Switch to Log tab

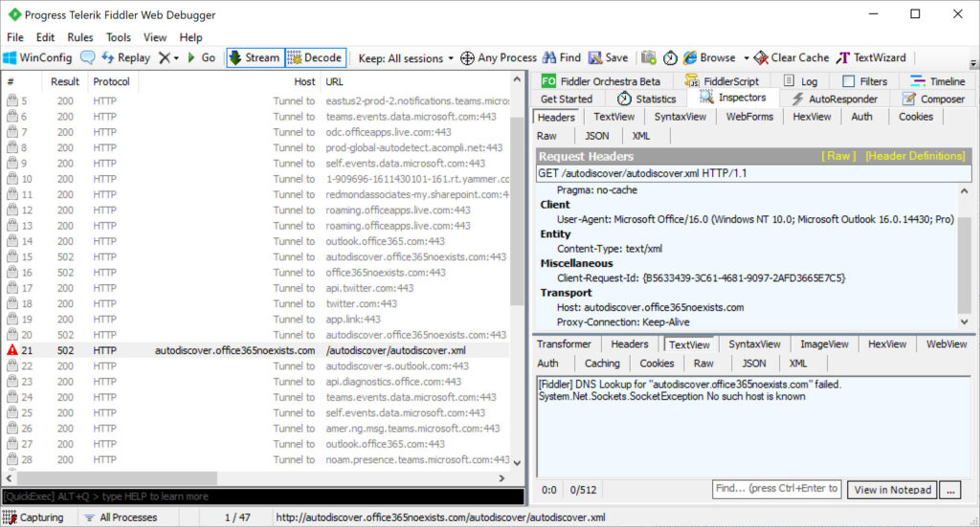click(x=801, y=81)
